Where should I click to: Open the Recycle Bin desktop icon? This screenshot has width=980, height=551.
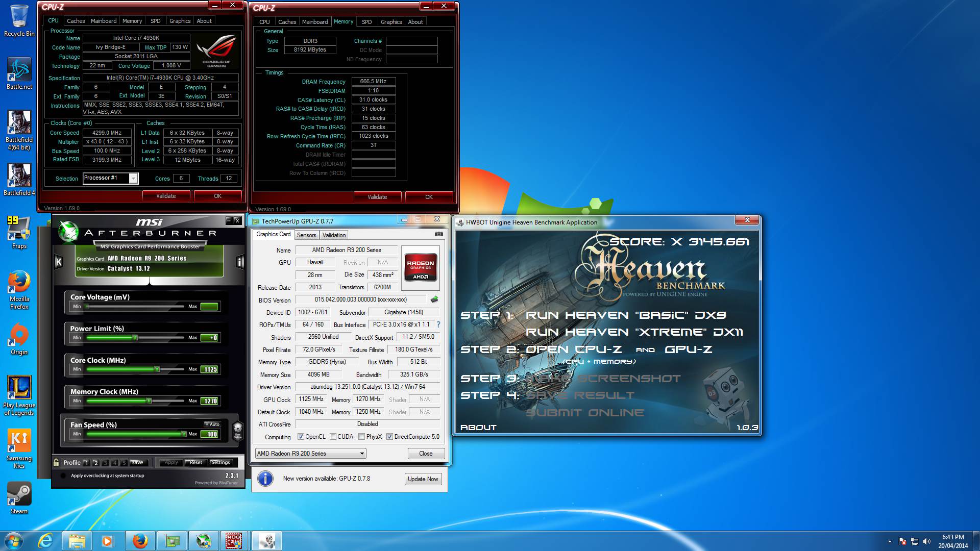19,21
